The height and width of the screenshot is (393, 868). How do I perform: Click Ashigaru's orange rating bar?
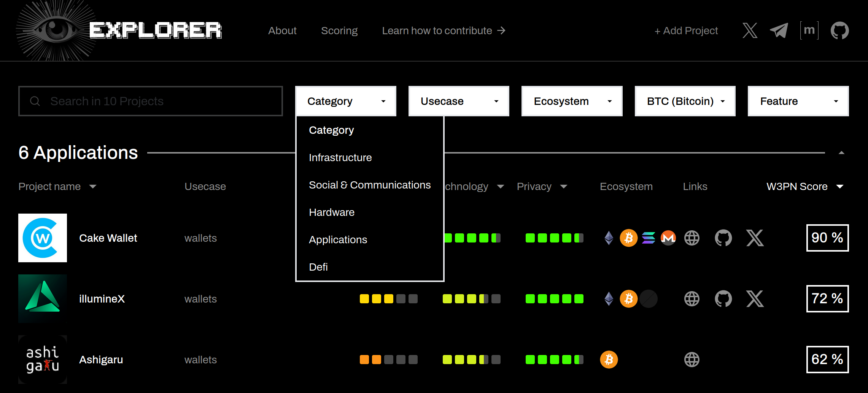point(389,360)
